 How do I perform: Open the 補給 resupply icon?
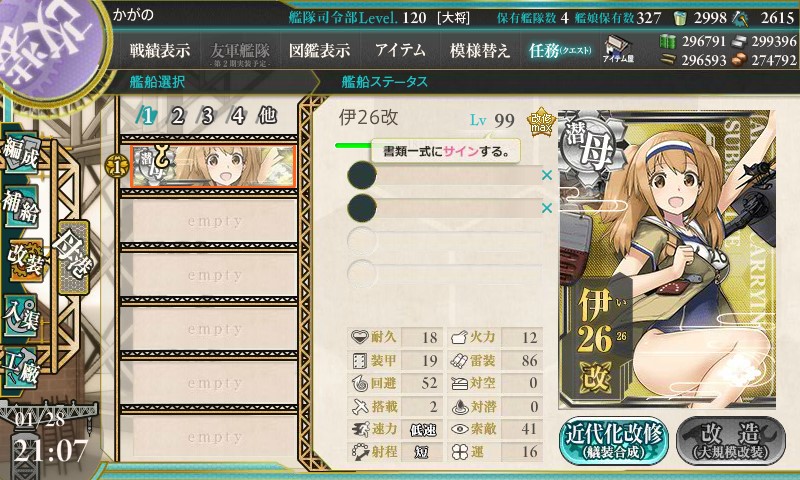21,206
